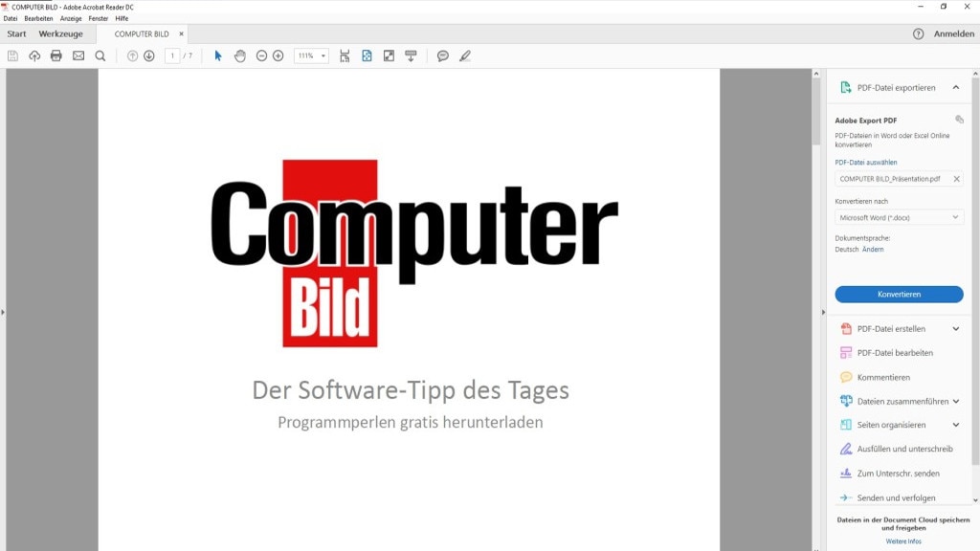Screen dimensions: 980x551
Task: Expand the Dateien zusammenführen chevron
Action: (956, 401)
